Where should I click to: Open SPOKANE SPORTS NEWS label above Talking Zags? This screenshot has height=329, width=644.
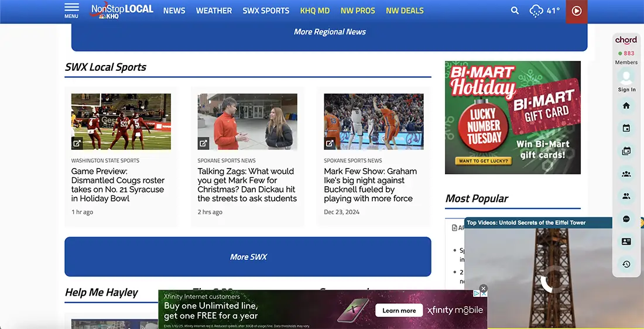[x=227, y=160]
